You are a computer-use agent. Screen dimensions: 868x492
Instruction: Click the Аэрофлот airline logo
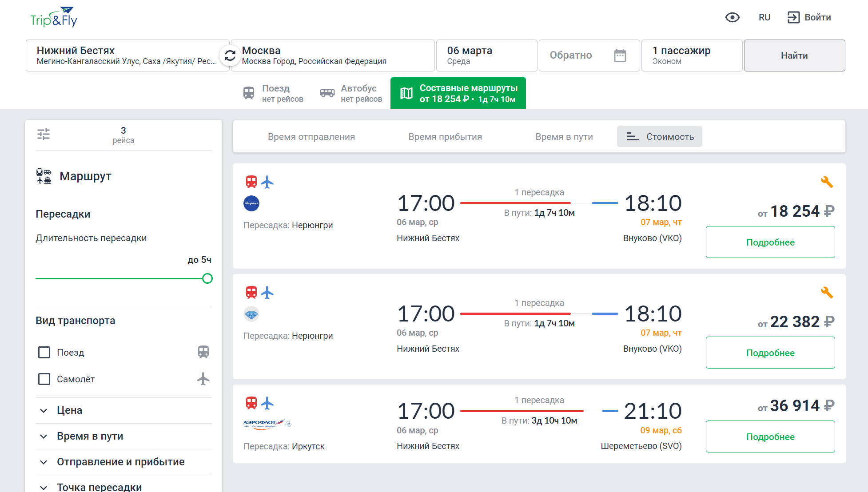(x=267, y=424)
